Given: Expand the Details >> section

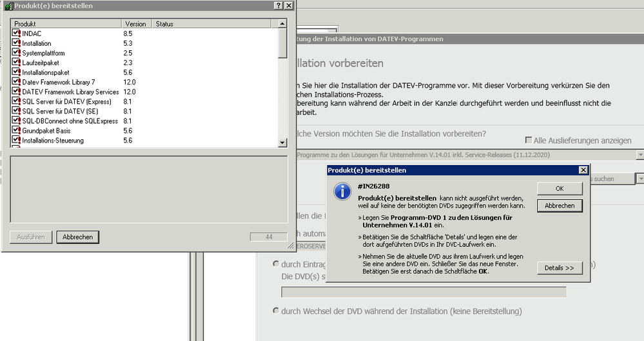Looking at the screenshot, I should (x=560, y=268).
